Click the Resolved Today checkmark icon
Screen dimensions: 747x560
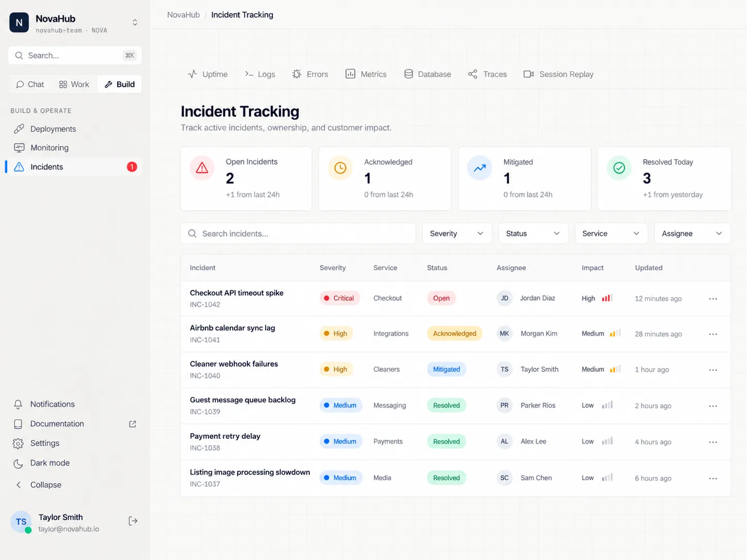pyautogui.click(x=619, y=168)
